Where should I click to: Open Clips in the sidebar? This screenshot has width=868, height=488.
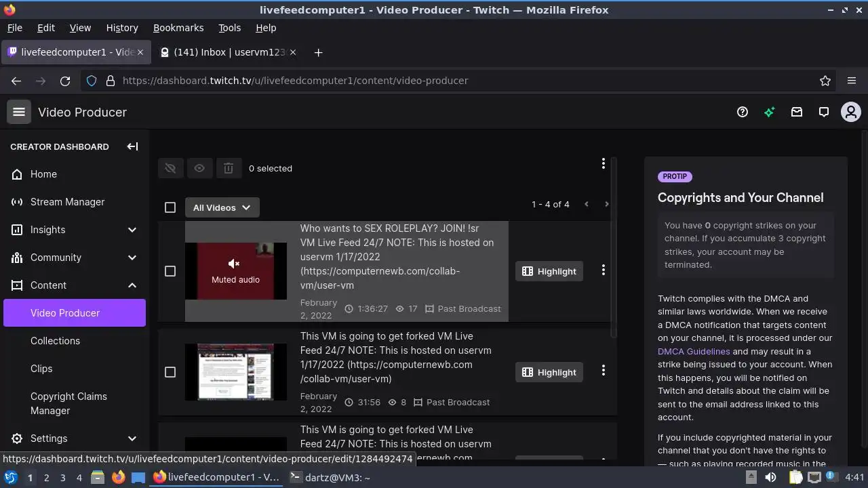75,369
